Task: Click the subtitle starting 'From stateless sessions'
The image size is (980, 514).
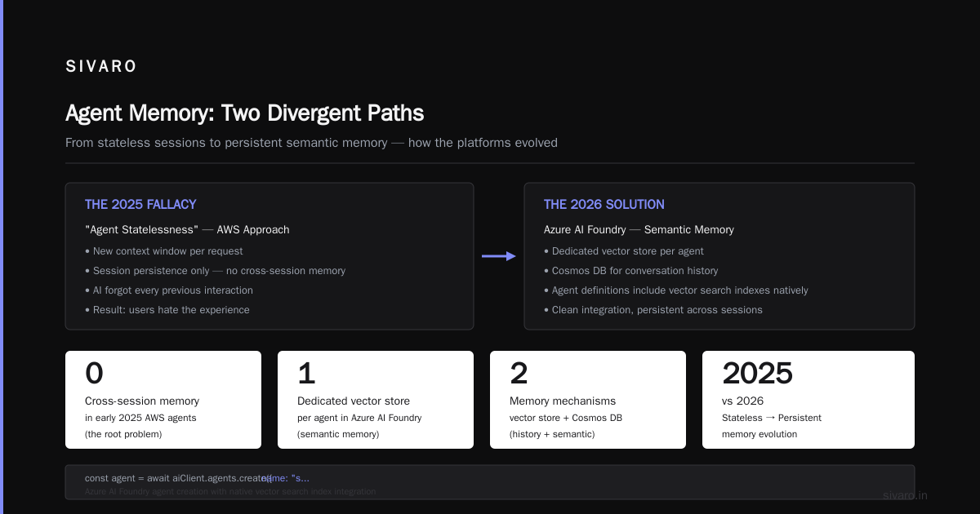Action: [x=311, y=143]
